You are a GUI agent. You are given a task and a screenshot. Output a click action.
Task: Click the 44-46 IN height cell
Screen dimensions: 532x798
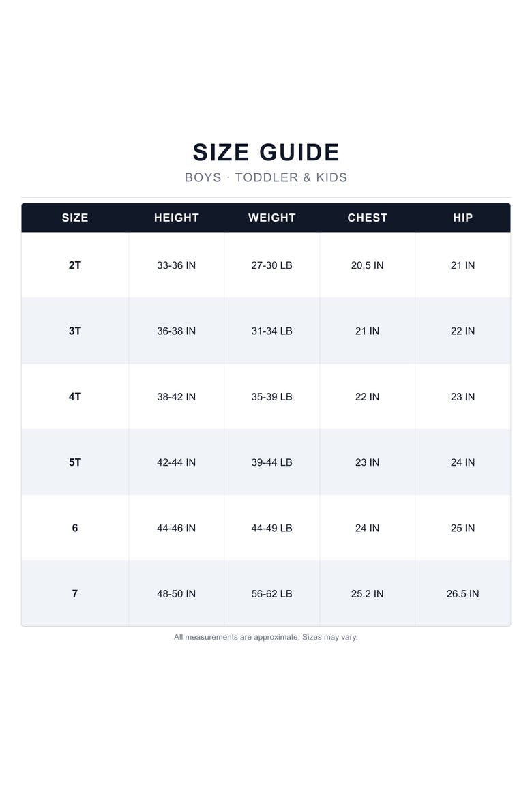point(176,528)
